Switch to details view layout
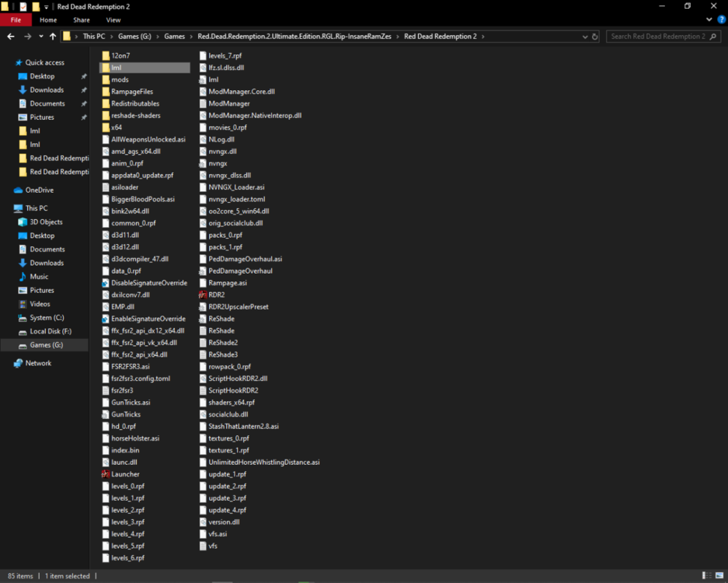 [x=705, y=576]
